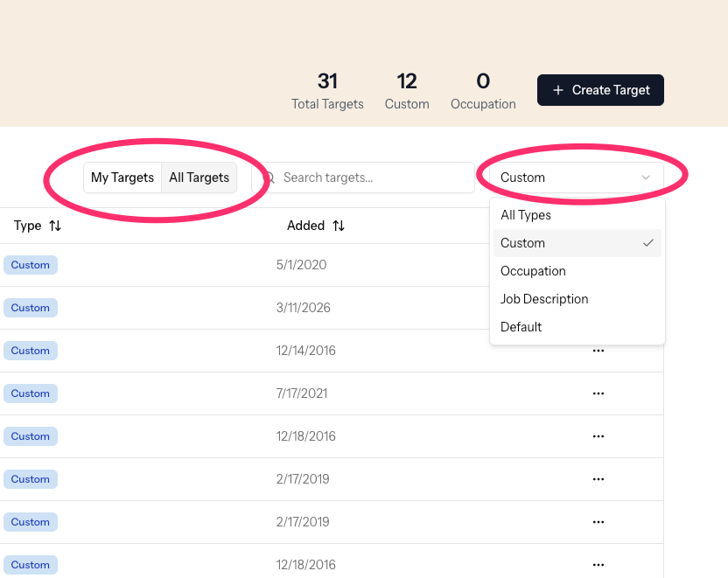Sort table by Type column
The width and height of the screenshot is (728, 578).
coord(55,226)
